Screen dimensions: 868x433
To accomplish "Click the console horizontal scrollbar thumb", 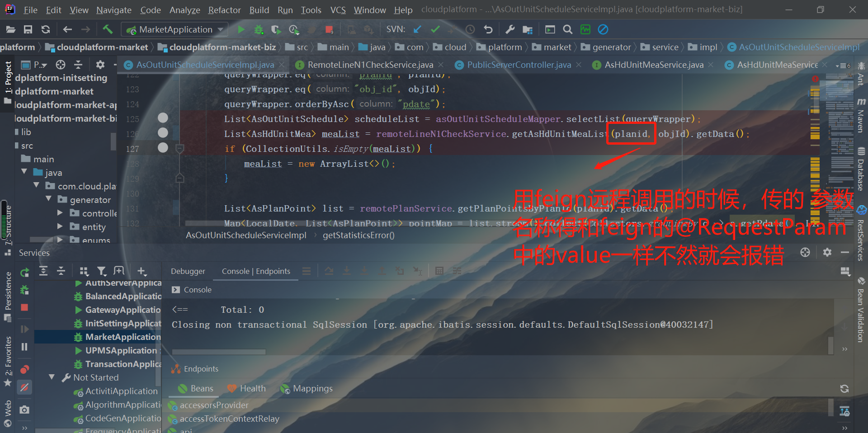I will click(219, 352).
